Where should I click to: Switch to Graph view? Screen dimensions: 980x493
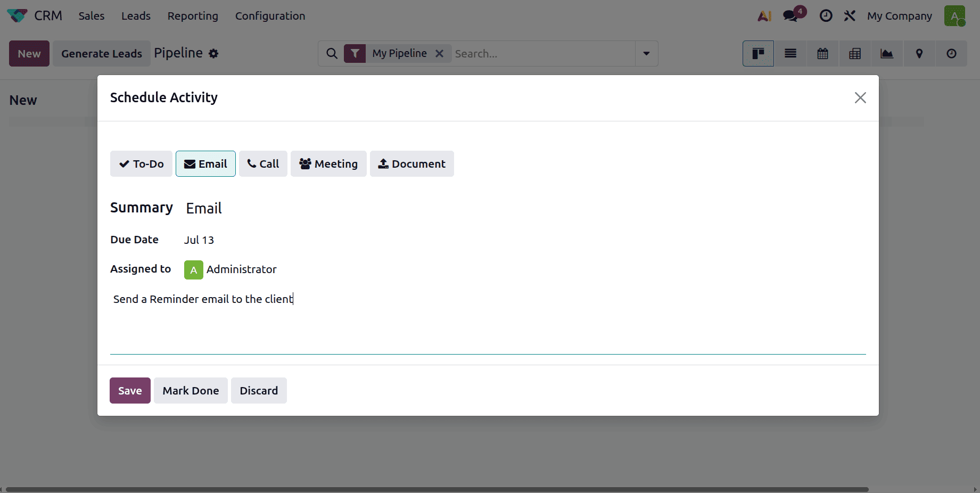(887, 54)
